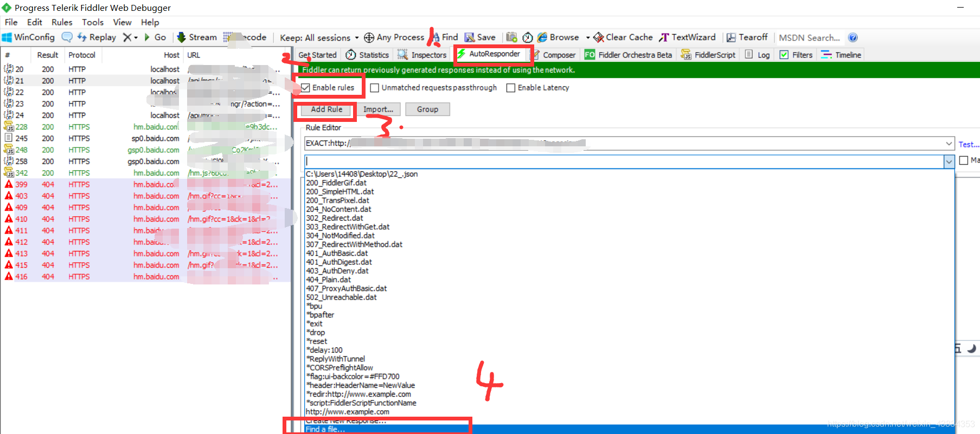
Task: Clear Cache from the toolbar
Action: click(x=623, y=37)
